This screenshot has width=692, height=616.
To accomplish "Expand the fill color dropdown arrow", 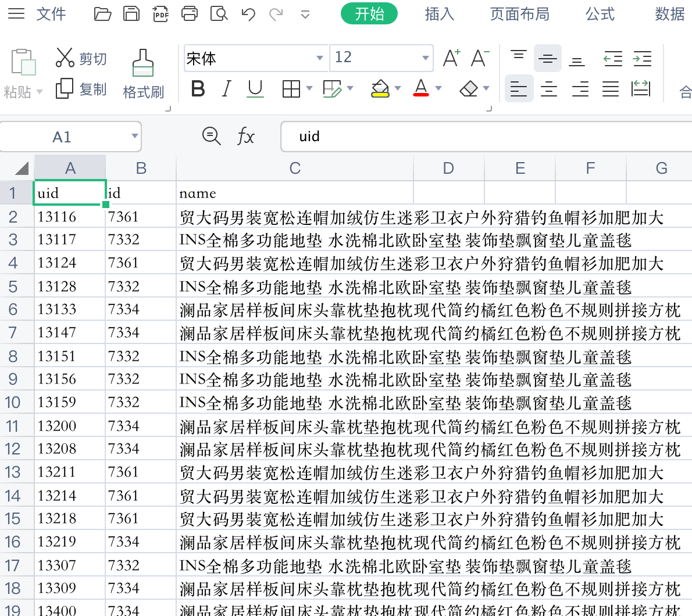I will 398,88.
